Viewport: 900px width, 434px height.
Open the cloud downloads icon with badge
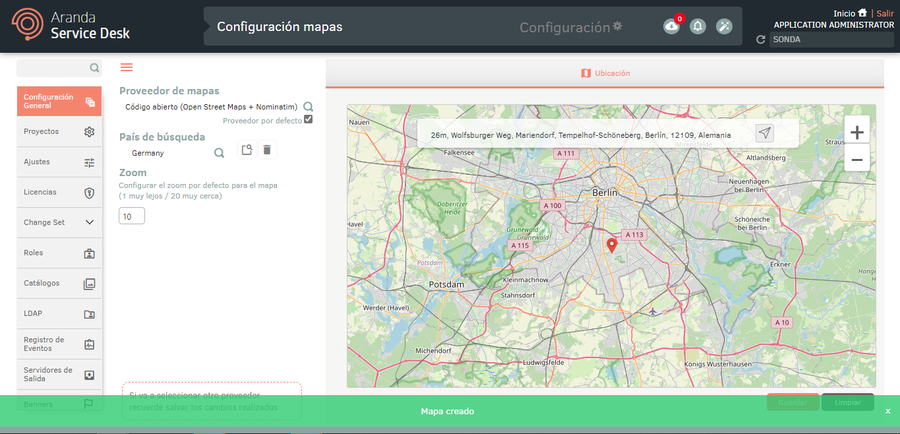(671, 26)
